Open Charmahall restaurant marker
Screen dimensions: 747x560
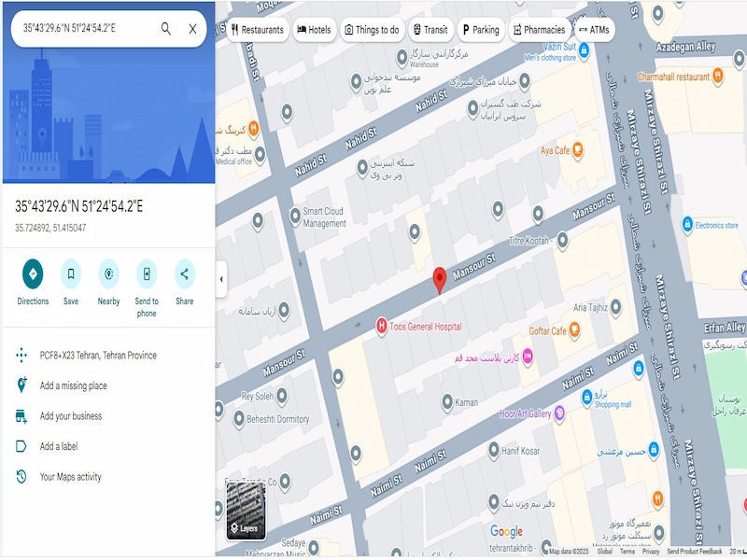pos(717,76)
